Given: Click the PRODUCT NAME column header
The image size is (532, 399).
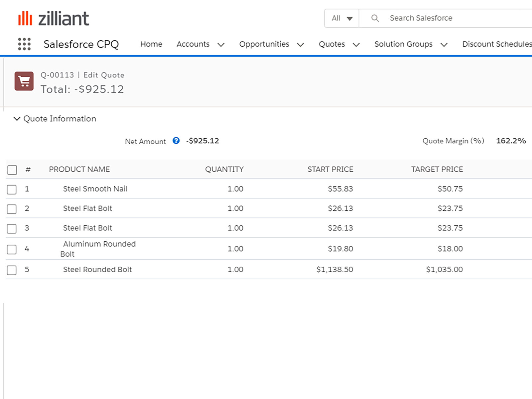Looking at the screenshot, I should [79, 169].
